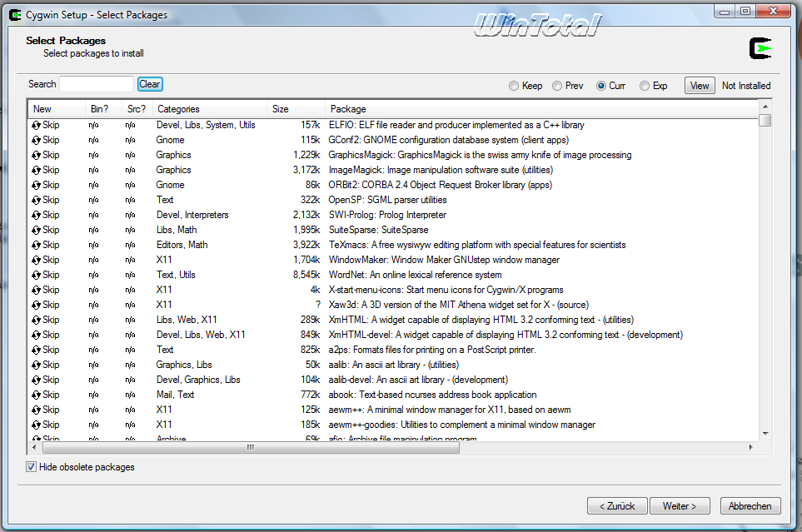Click Skip cycle icon for X-start-menu-icons
Image resolution: width=802 pixels, height=532 pixels.
[37, 290]
